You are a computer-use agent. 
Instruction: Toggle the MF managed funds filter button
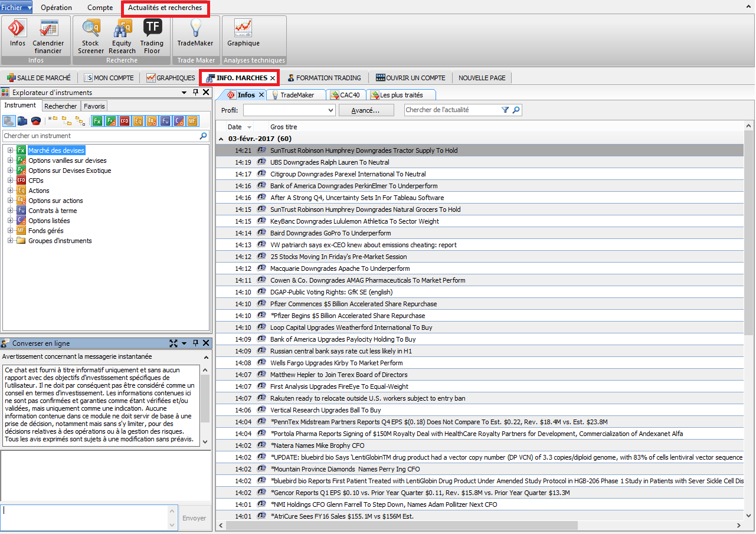tap(192, 121)
